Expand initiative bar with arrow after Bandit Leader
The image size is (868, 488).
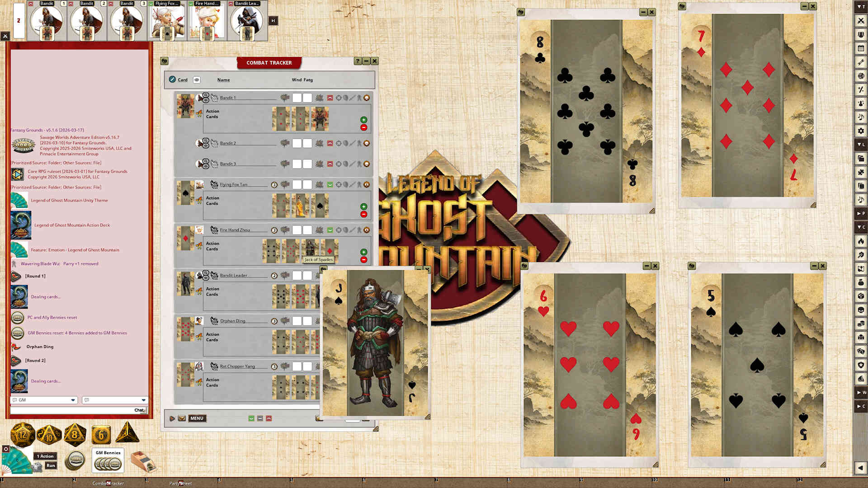(273, 21)
